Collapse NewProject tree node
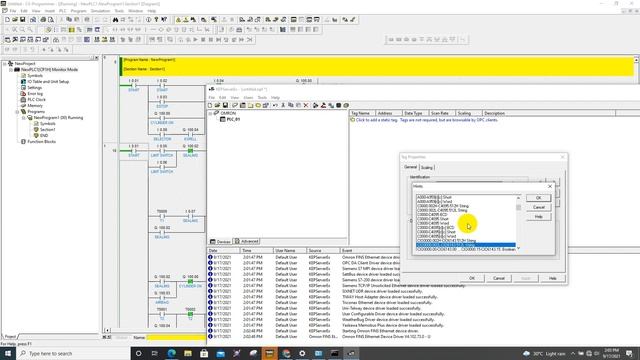 [5, 64]
